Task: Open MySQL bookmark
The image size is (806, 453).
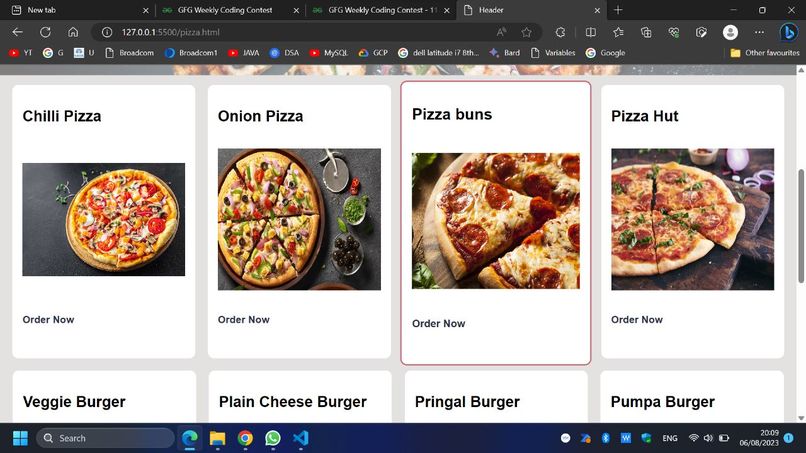Action: click(328, 52)
